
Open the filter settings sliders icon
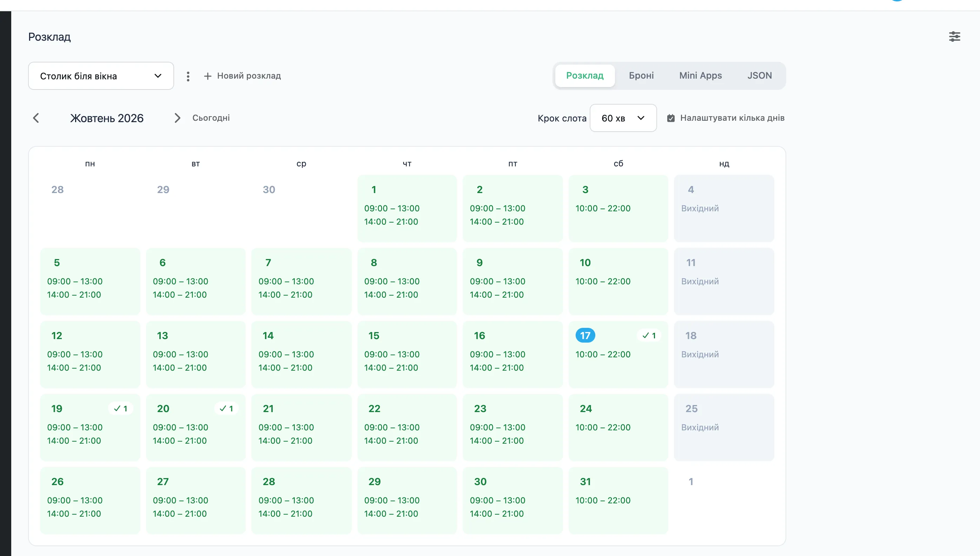954,37
